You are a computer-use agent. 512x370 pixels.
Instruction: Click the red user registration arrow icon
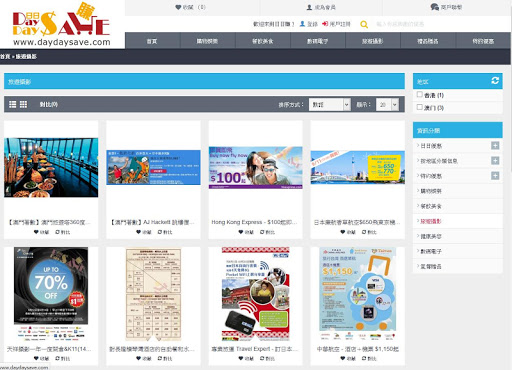(325, 24)
